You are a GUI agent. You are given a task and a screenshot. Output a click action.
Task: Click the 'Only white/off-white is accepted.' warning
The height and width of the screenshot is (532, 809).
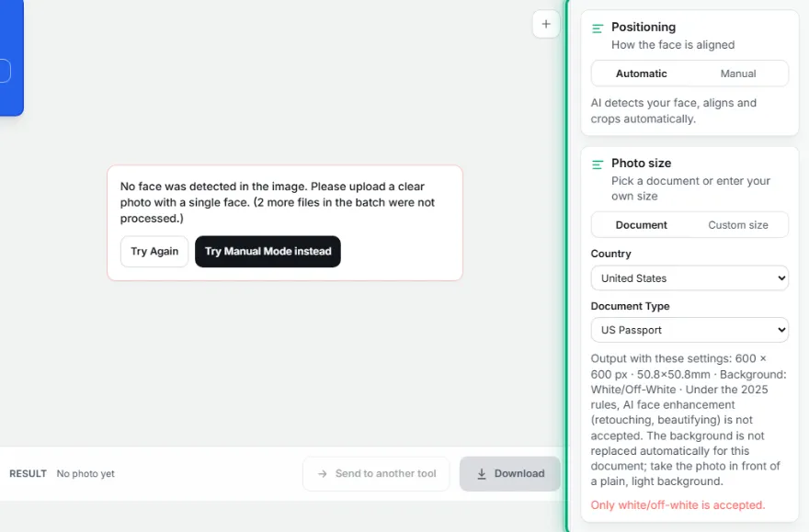[x=678, y=505]
